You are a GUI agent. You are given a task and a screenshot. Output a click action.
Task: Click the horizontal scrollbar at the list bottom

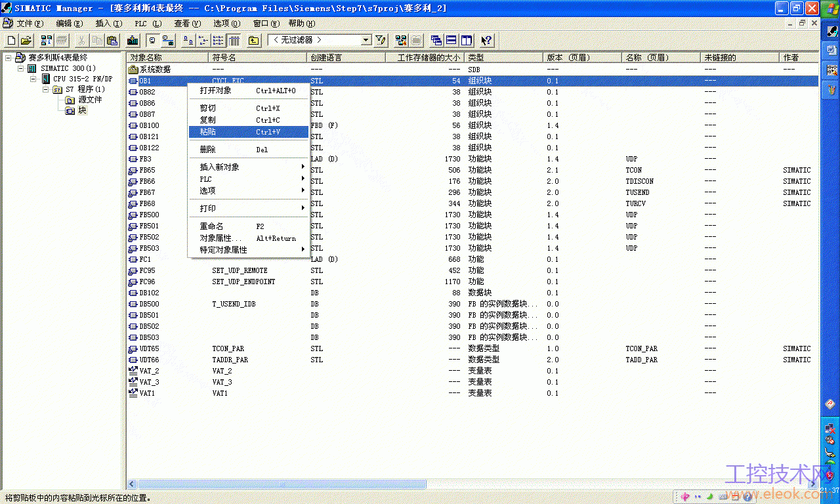click(x=473, y=484)
